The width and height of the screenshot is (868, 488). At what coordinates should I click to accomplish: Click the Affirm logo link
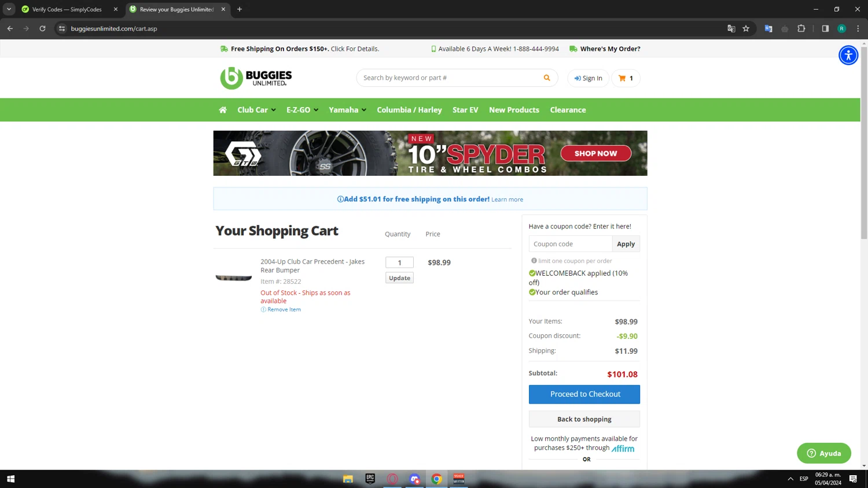point(623,448)
